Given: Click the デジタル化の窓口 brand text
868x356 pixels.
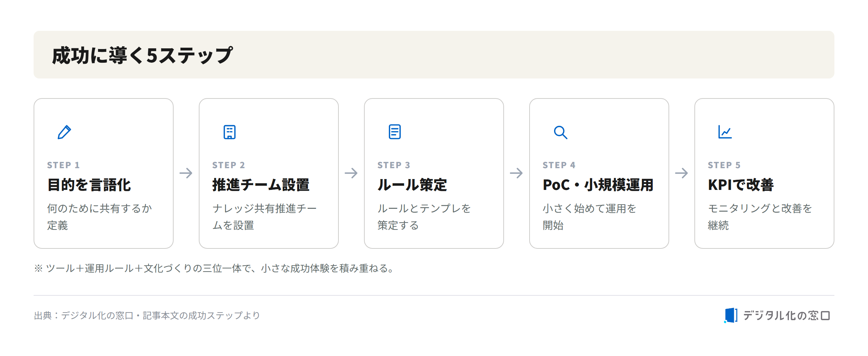Looking at the screenshot, I should pos(786,316).
